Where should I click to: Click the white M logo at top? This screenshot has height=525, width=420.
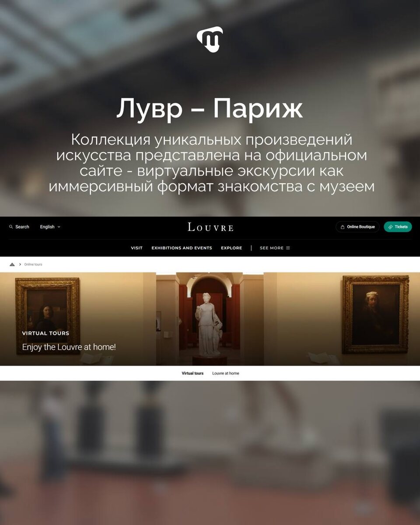click(x=210, y=39)
